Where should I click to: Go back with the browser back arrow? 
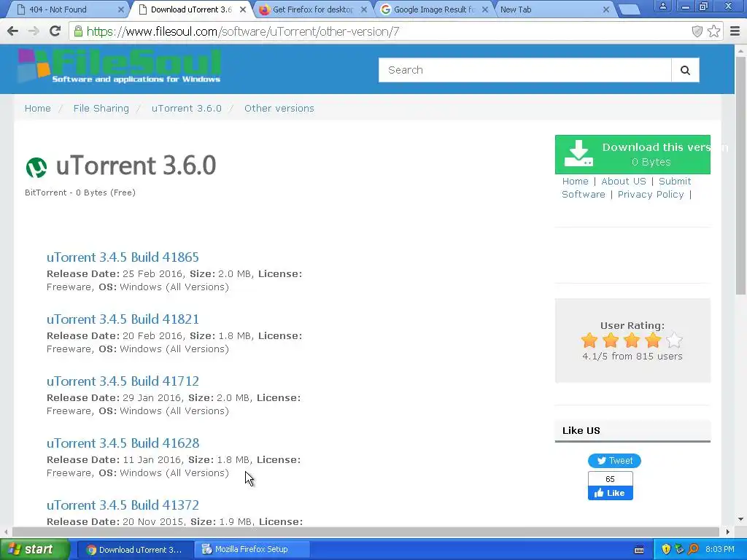tap(13, 31)
